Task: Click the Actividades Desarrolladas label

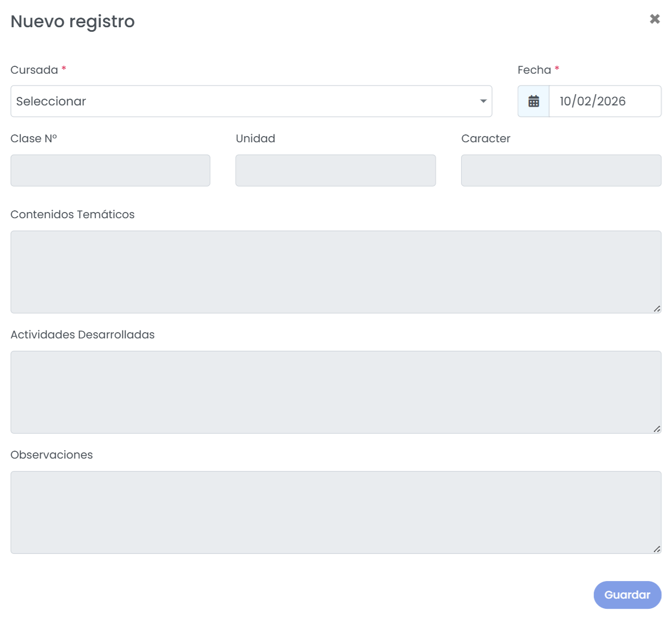Action: tap(82, 334)
